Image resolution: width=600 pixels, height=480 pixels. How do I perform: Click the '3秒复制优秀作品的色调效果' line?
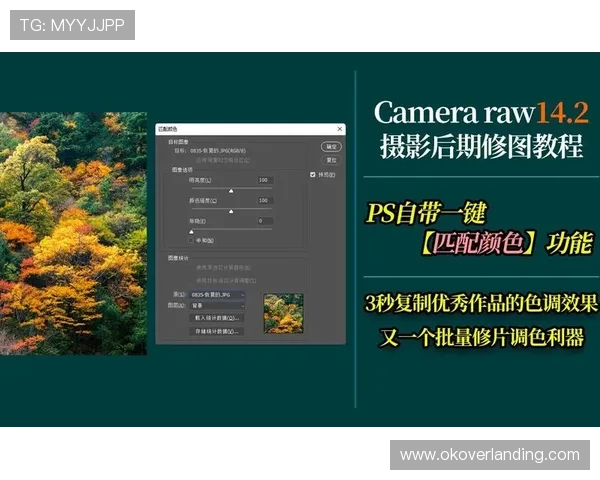point(481,303)
